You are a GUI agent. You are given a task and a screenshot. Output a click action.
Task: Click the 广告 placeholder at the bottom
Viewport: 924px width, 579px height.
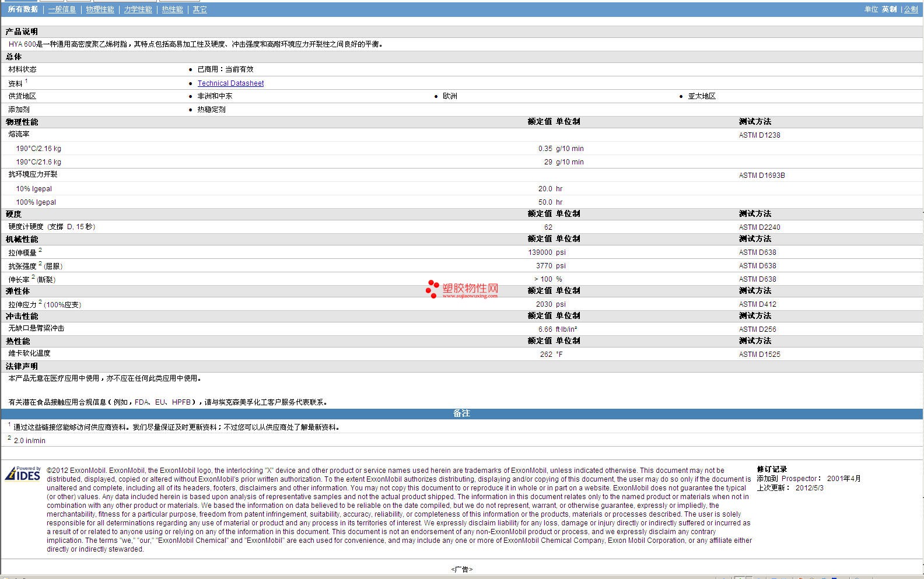coord(461,569)
